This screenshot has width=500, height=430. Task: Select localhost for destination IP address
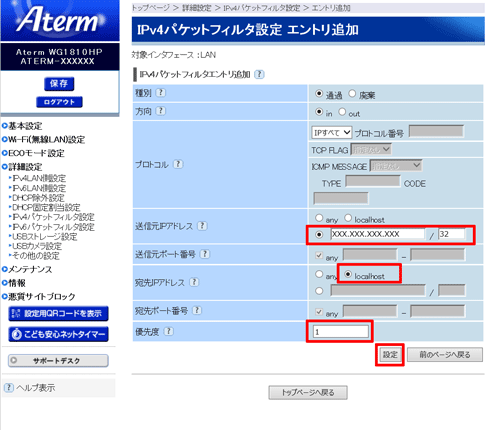348,274
